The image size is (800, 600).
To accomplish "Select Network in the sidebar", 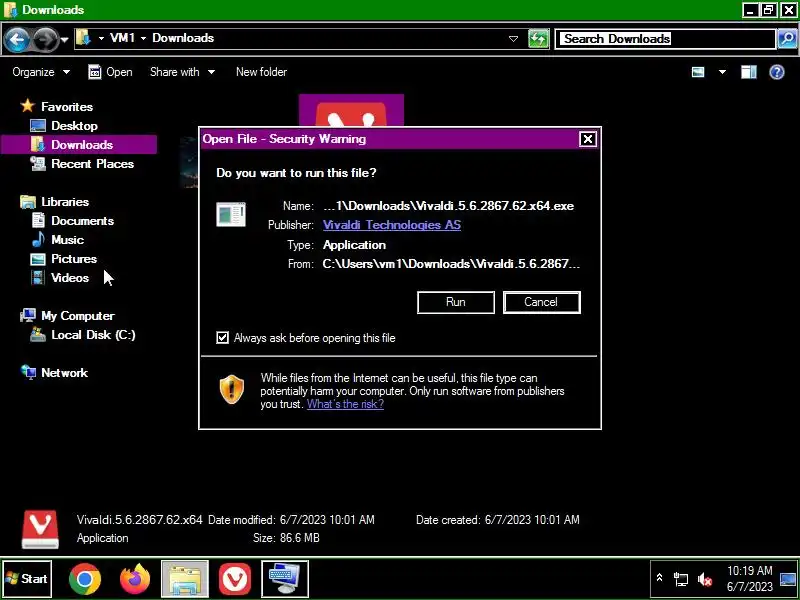I will [64, 373].
